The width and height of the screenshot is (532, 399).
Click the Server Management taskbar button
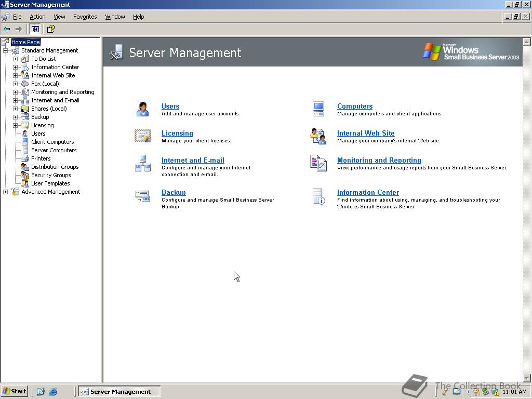[119, 392]
